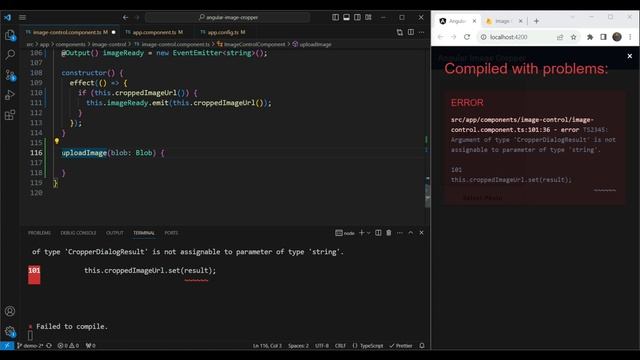Split the terminal

(378, 233)
